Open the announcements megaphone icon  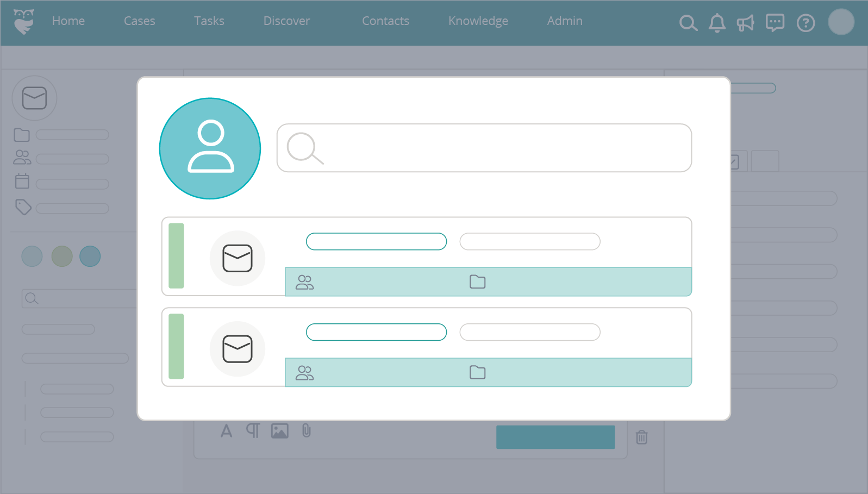pyautogui.click(x=745, y=23)
